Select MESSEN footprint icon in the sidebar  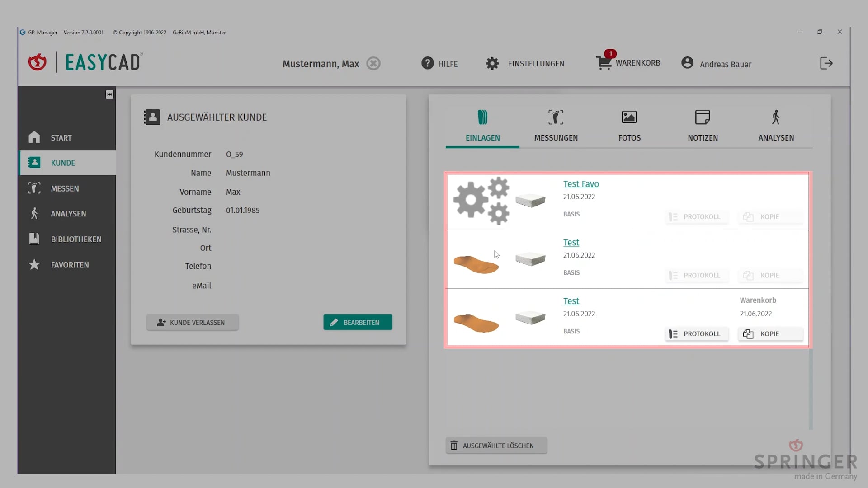pyautogui.click(x=34, y=188)
